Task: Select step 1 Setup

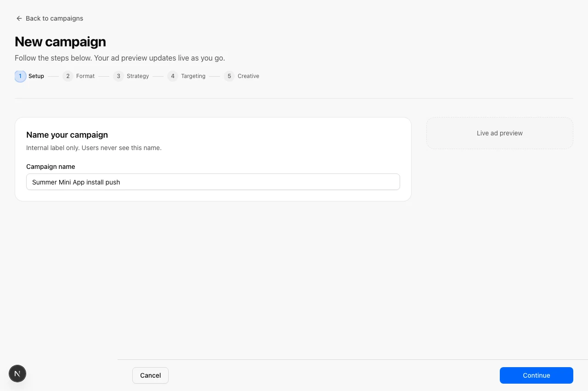Action: click(29, 76)
